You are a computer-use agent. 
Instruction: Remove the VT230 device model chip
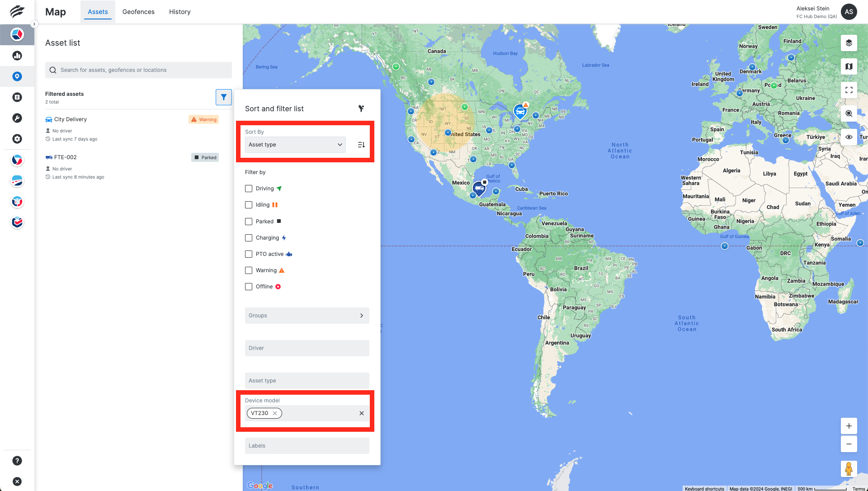(275, 413)
